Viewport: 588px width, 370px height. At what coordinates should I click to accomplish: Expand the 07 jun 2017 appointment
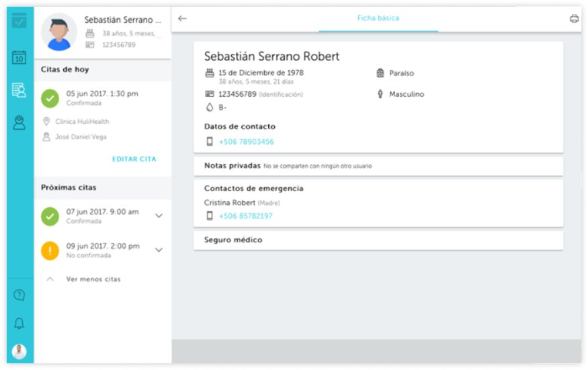tap(159, 216)
